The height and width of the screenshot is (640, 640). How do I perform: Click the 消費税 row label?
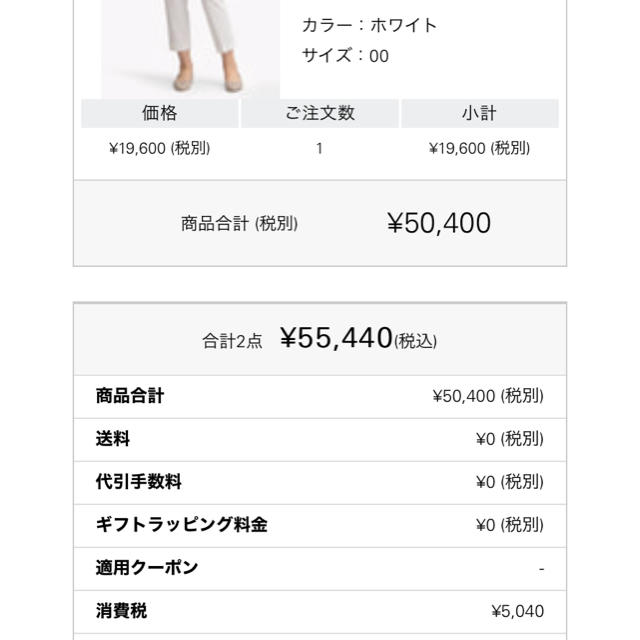click(121, 611)
